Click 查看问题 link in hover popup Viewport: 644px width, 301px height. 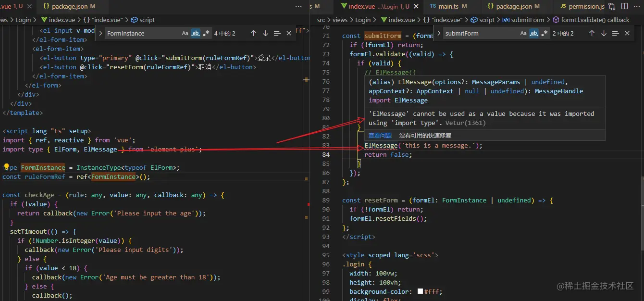tap(380, 136)
